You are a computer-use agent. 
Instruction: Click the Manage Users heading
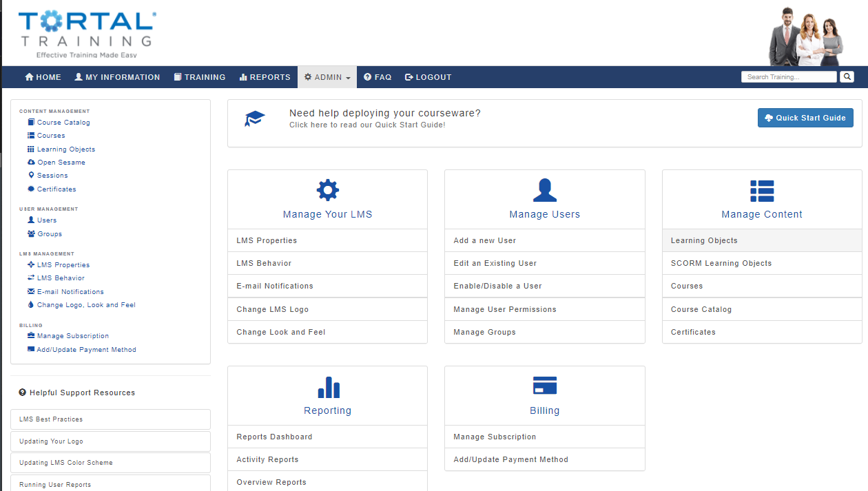click(545, 214)
